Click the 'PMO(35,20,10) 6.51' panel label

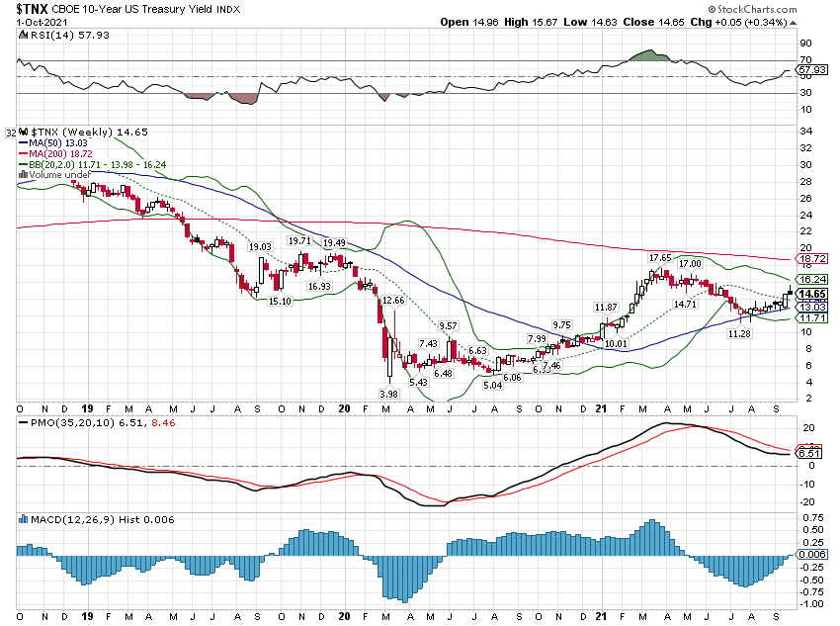coord(87,423)
